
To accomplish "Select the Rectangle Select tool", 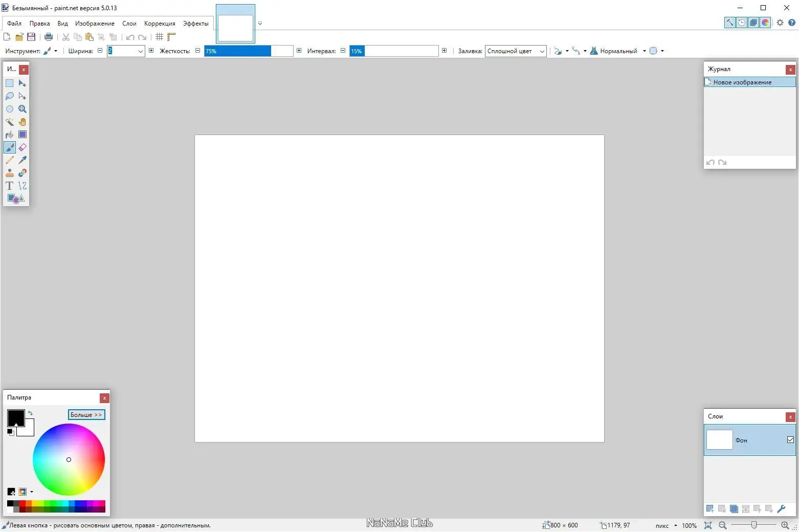I will tap(9, 83).
